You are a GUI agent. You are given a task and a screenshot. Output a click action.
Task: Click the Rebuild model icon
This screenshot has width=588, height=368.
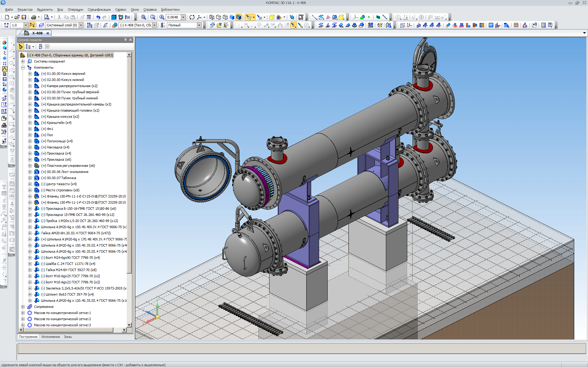(x=192, y=17)
